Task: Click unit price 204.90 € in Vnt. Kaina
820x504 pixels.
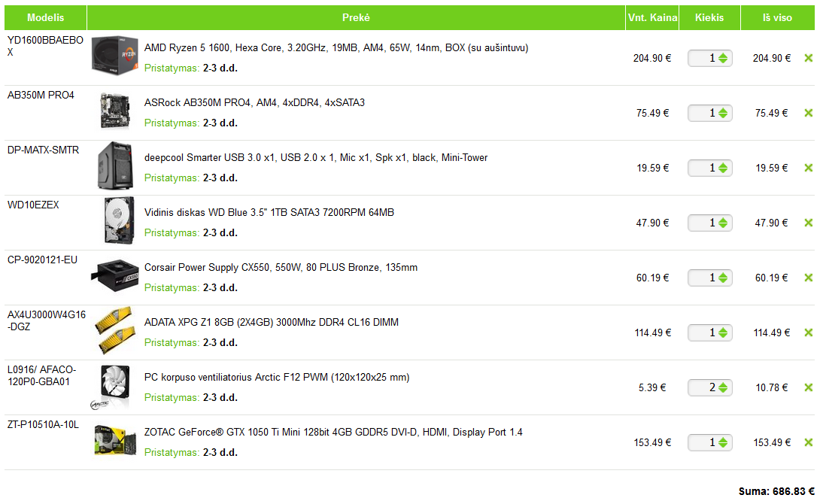Action: click(652, 58)
